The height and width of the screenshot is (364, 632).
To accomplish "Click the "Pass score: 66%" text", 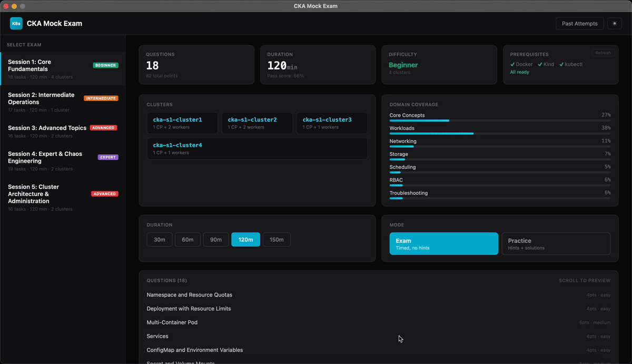I will 285,76.
